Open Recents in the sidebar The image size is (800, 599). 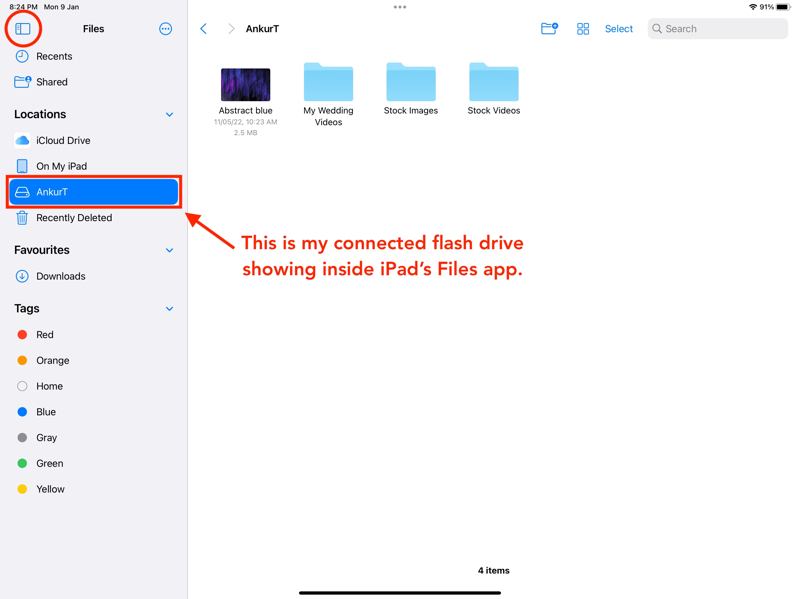pyautogui.click(x=54, y=57)
